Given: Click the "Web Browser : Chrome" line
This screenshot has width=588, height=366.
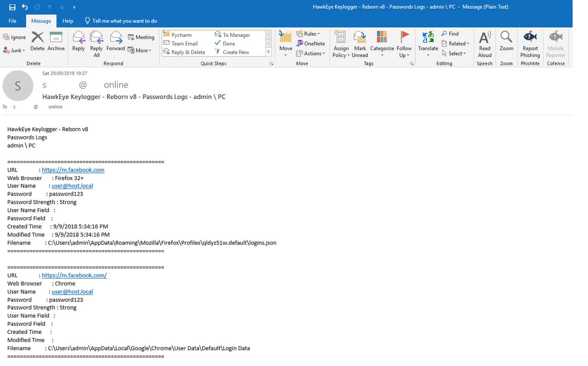Looking at the screenshot, I should (x=41, y=284).
